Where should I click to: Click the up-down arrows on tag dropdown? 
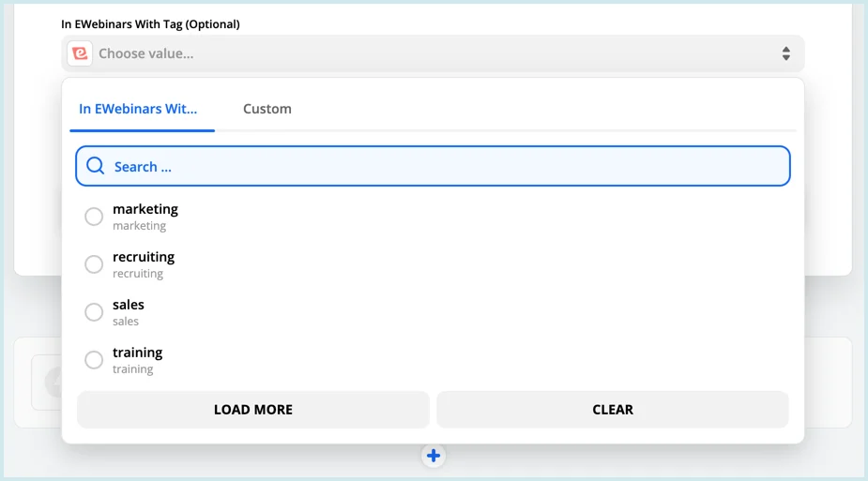point(786,53)
